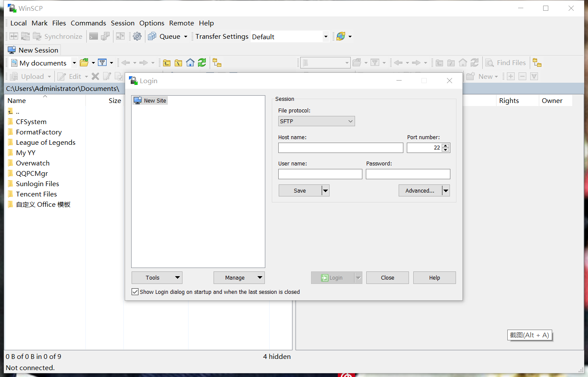588x377 pixels.
Task: Open the Options menu
Action: [x=151, y=23]
